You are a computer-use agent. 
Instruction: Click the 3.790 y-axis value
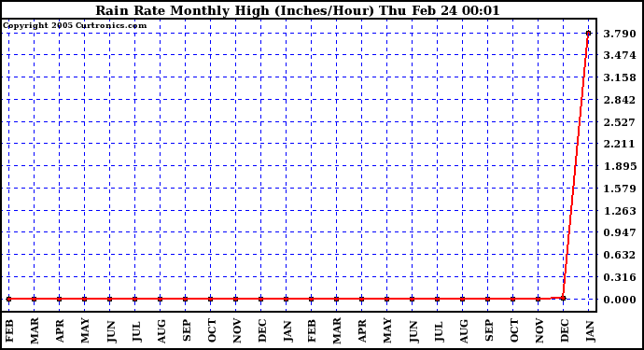click(620, 34)
